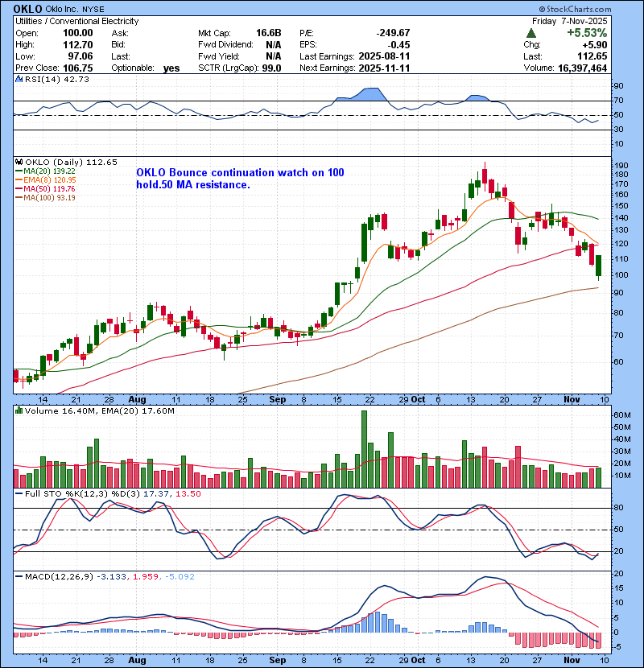Click the Volume value 16,397,464
Image resolution: width=644 pixels, height=668 pixels.
click(x=582, y=68)
